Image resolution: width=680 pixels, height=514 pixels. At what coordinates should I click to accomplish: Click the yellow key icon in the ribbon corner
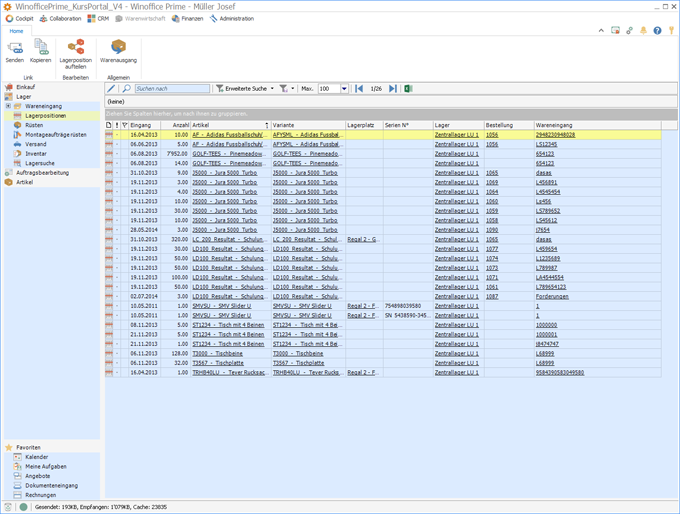pyautogui.click(x=671, y=30)
